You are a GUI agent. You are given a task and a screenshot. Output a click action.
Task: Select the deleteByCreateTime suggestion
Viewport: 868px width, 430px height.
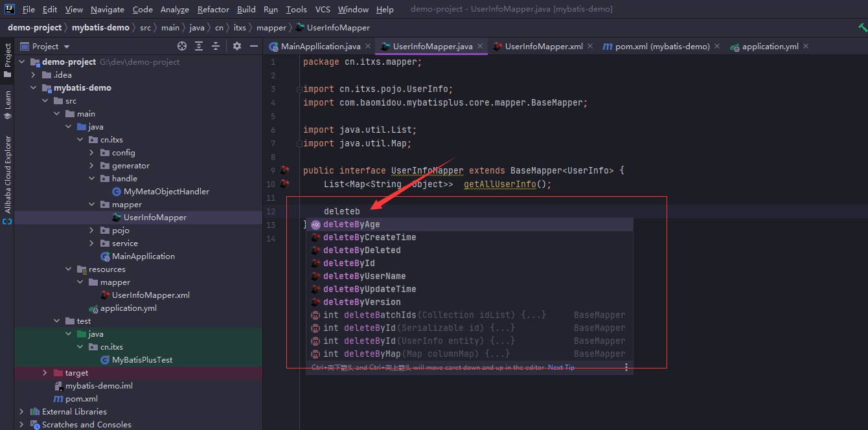coord(470,237)
